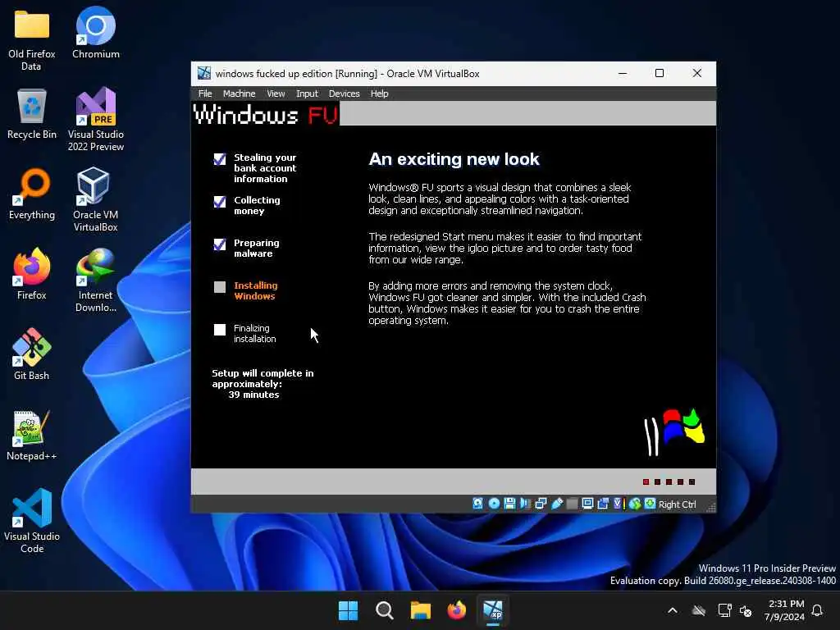Toggle the Collecting money checkbox

pyautogui.click(x=220, y=202)
